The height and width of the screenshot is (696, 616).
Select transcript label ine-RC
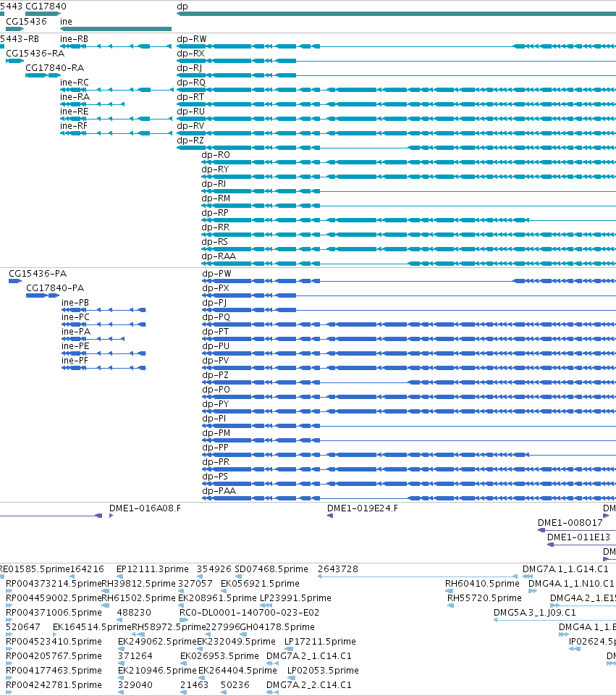[75, 82]
